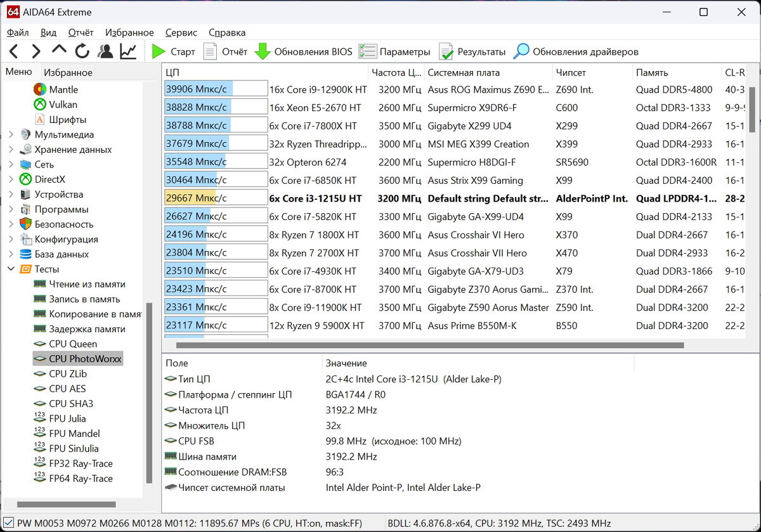
Task: Toggle the status bar checkbox
Action: pos(8,523)
